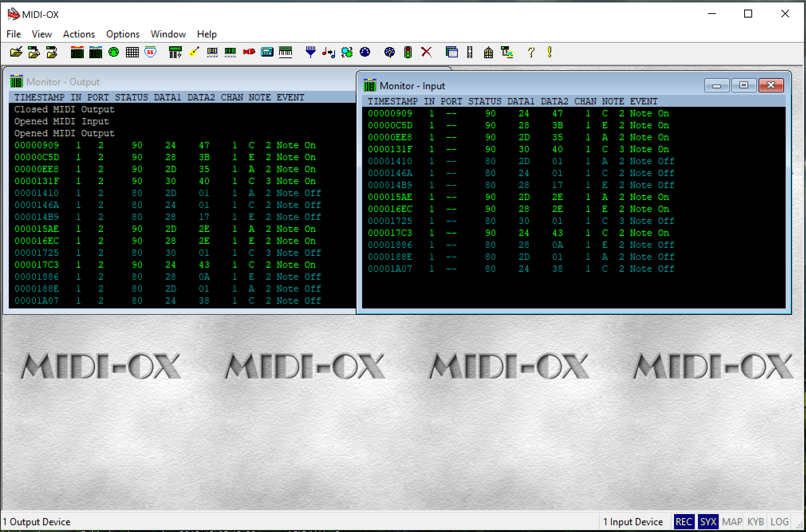Toggle the SYX status indicator
806x532 pixels.
pos(708,522)
